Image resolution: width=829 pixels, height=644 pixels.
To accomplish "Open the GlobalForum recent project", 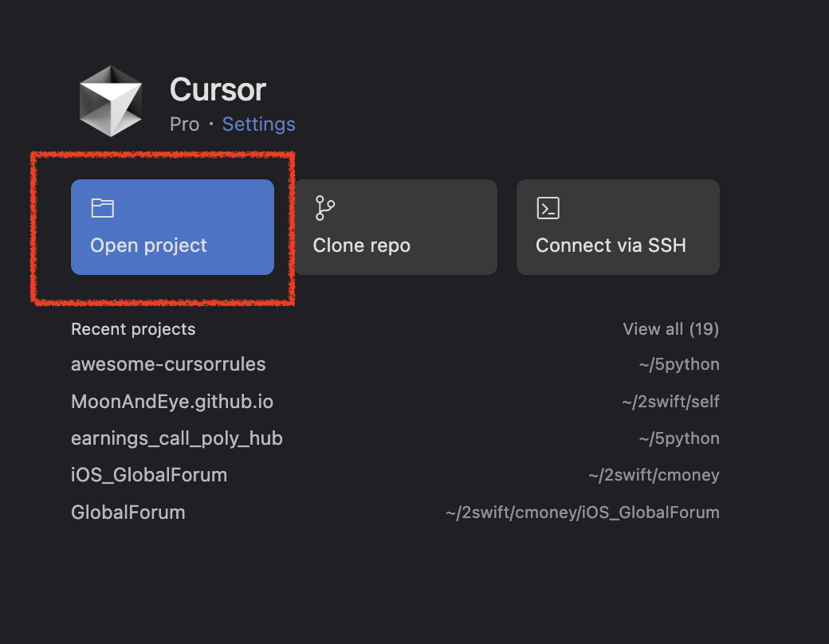I will click(395, 512).
